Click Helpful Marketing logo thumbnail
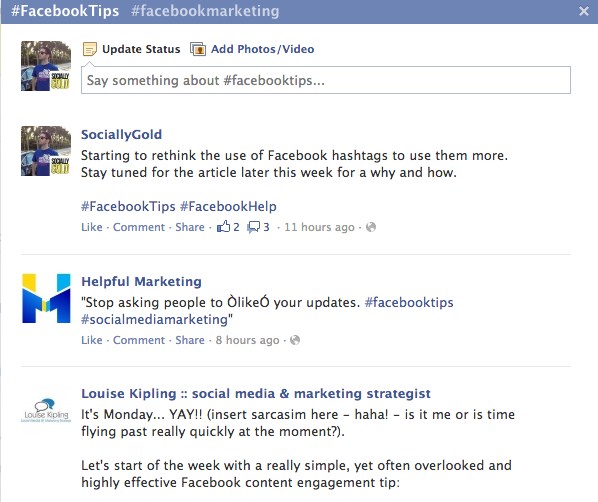This screenshot has width=598, height=502. tap(46, 298)
